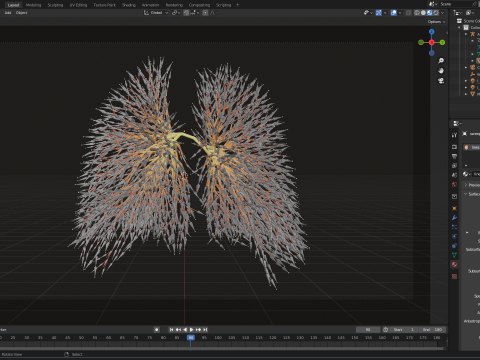This screenshot has height=360, width=480.
Task: Collapse the Surface panel in properties
Action: point(466,194)
